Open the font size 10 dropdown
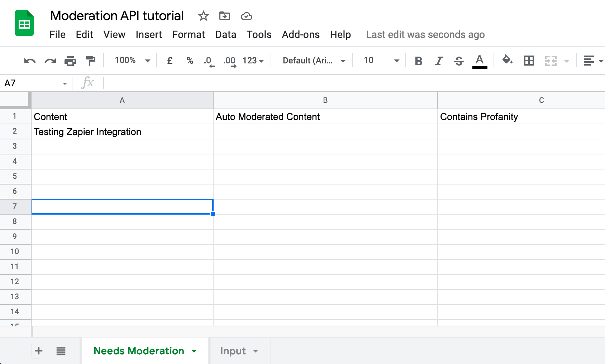 pos(381,61)
